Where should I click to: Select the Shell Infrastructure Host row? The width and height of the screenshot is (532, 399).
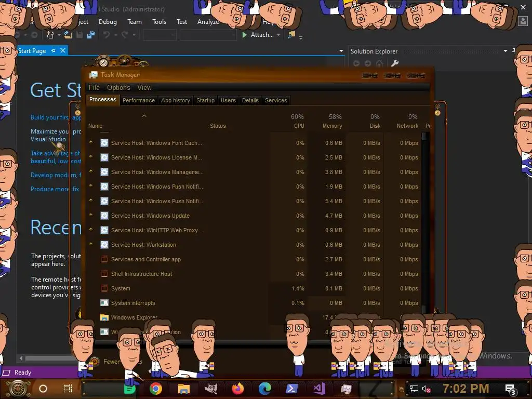pyautogui.click(x=253, y=274)
